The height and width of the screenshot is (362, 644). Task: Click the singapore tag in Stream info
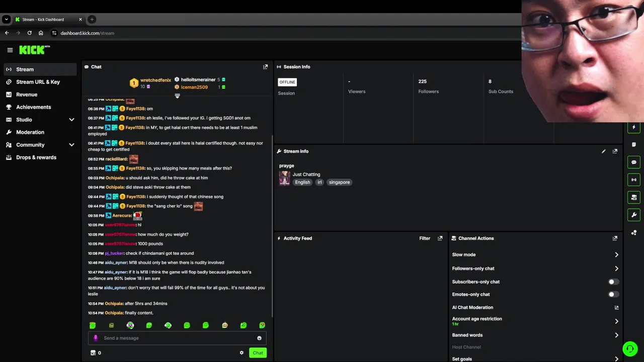(x=339, y=183)
